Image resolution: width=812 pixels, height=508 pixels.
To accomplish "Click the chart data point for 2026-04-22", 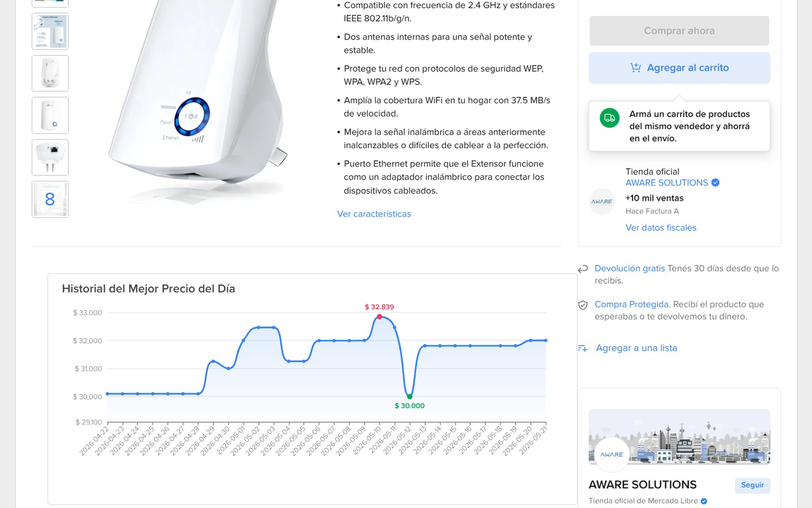I will pyautogui.click(x=107, y=394).
